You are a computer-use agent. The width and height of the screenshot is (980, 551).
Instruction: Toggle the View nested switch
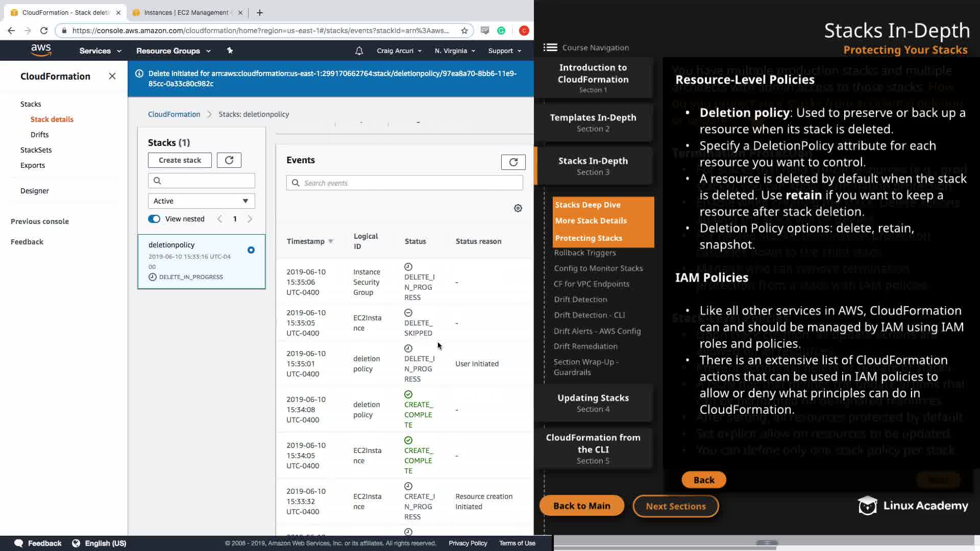[154, 219]
